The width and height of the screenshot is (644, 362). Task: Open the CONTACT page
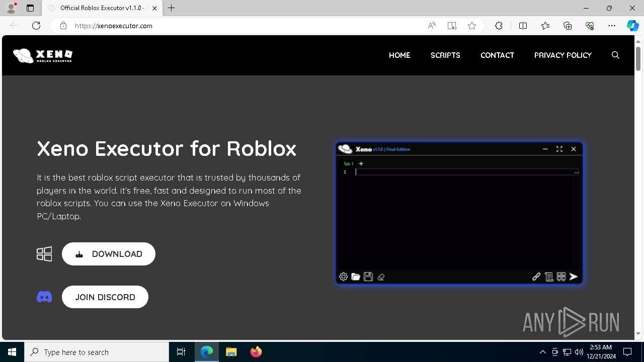coord(497,55)
